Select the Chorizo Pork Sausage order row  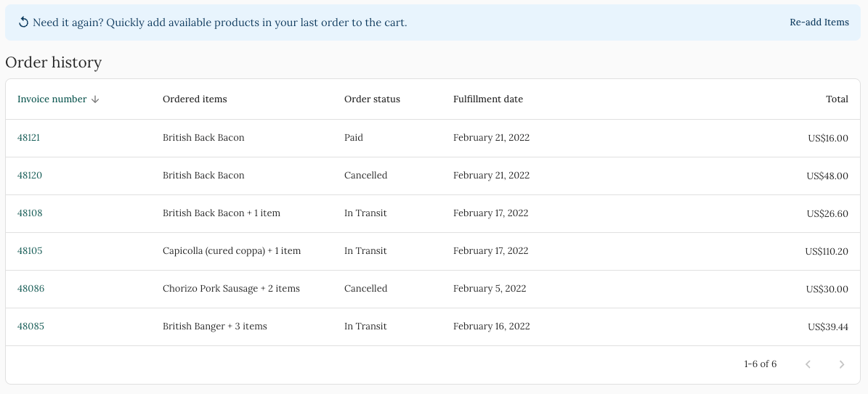tap(433, 289)
